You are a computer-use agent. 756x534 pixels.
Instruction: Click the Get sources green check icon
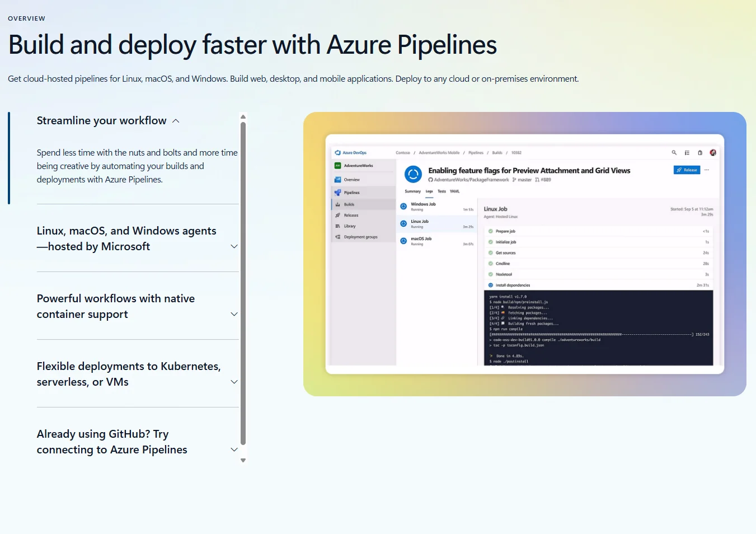tap(491, 253)
